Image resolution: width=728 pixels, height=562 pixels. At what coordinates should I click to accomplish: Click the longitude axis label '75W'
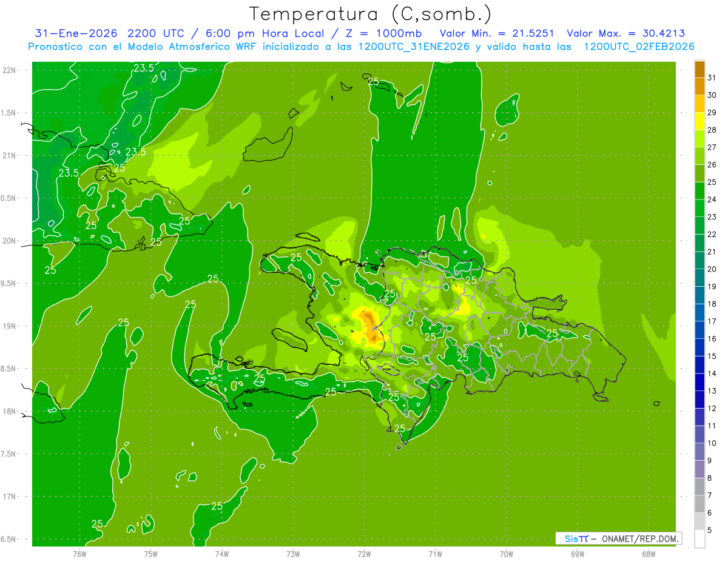pyautogui.click(x=151, y=554)
